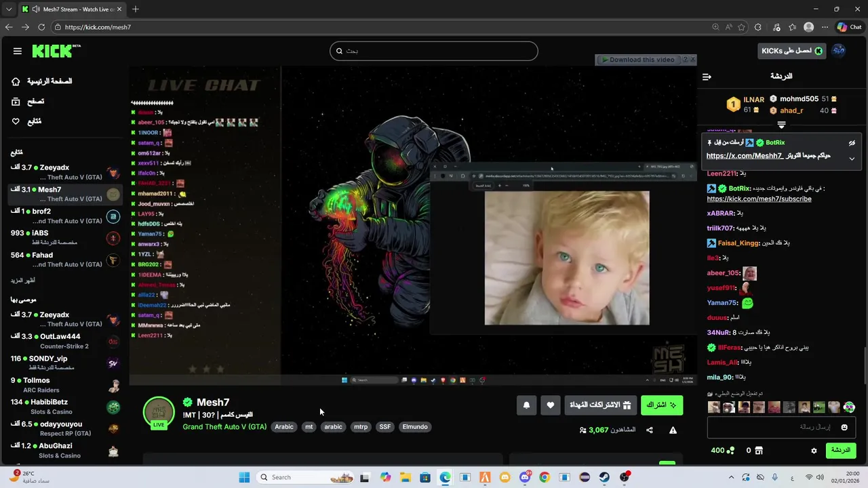This screenshot has height=488, width=868.
Task: Select the Arabic tag with capital A
Action: 284,427
